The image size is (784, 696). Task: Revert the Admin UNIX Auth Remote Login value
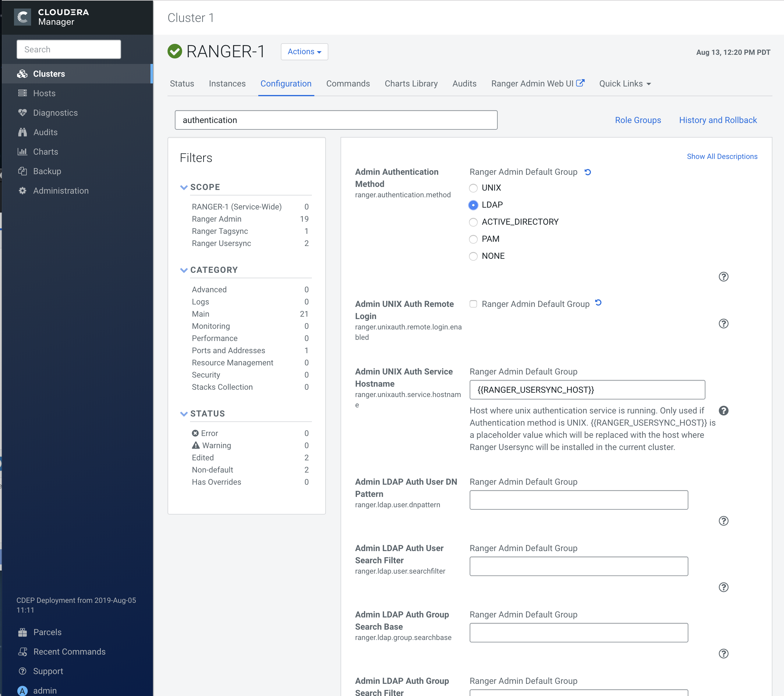point(598,303)
